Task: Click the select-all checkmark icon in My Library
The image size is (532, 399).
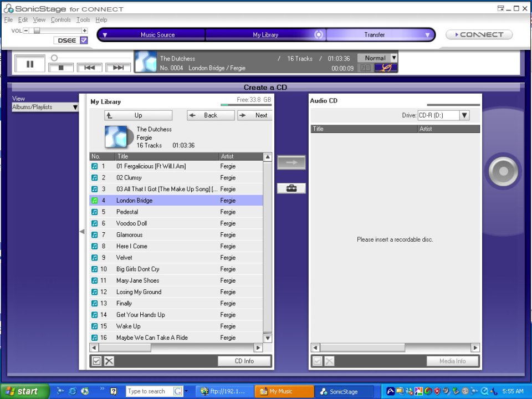Action: (96, 361)
